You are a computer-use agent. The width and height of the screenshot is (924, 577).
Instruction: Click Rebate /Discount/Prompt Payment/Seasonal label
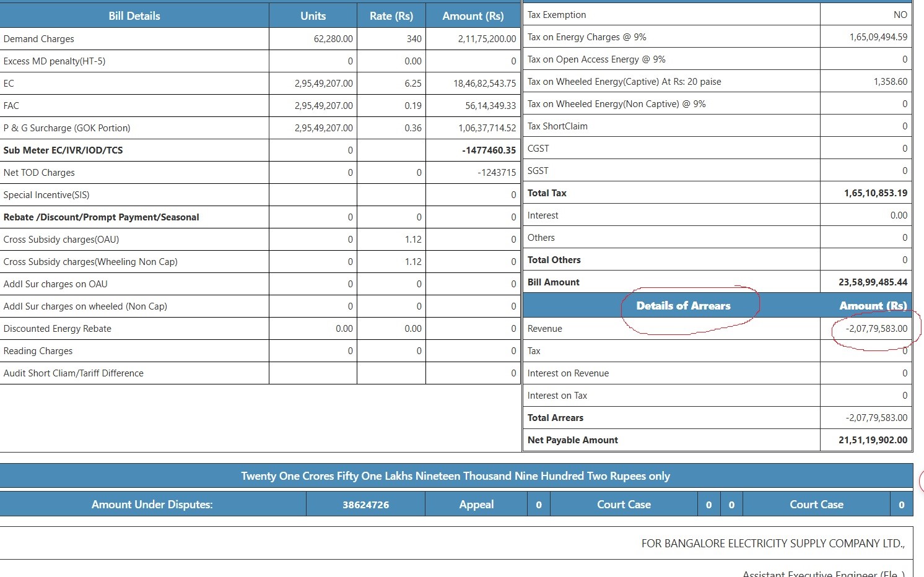tap(102, 217)
